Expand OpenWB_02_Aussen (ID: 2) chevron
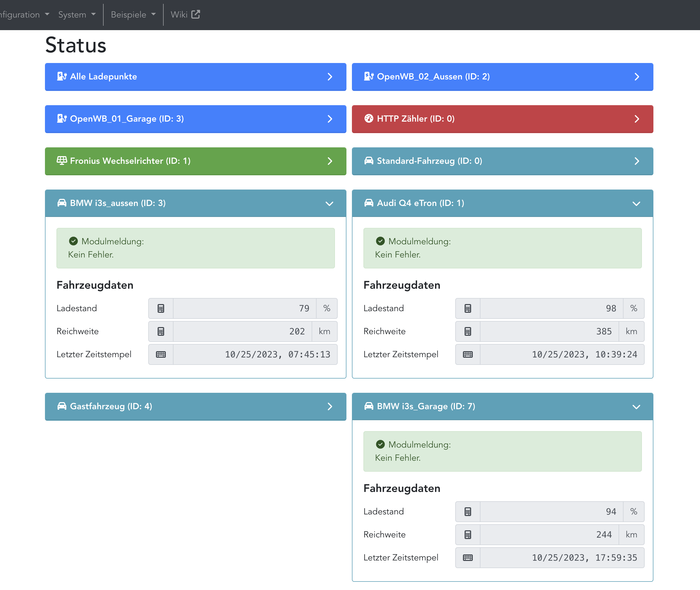Image resolution: width=700 pixels, height=590 pixels. tap(636, 77)
